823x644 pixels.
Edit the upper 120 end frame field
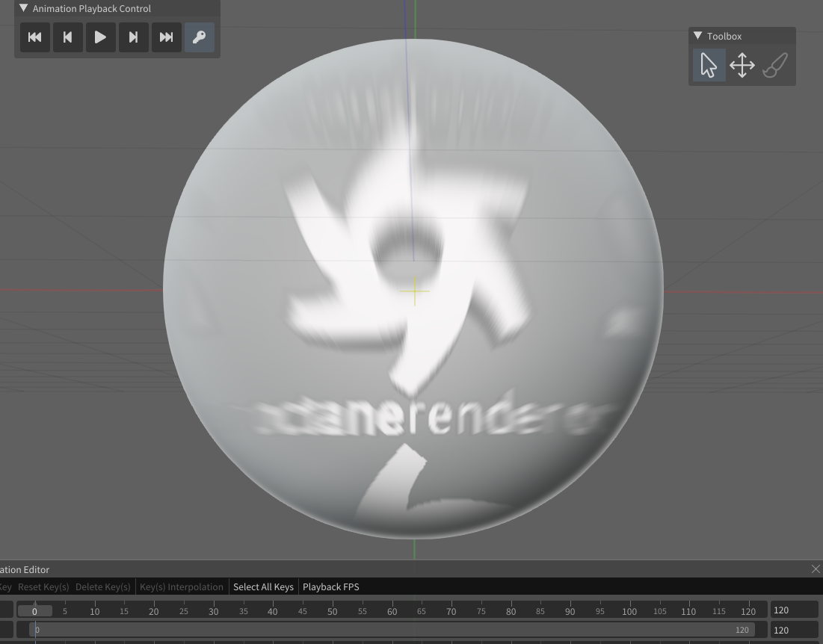[794, 610]
